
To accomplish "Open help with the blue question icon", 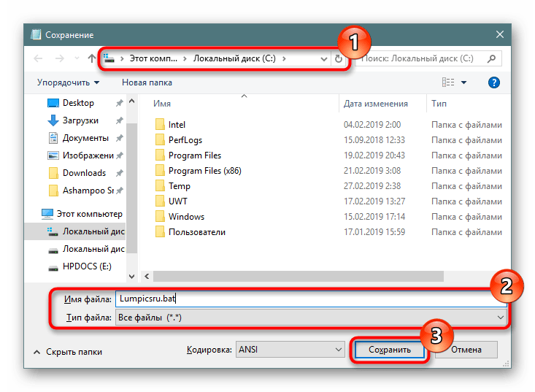I will point(493,82).
